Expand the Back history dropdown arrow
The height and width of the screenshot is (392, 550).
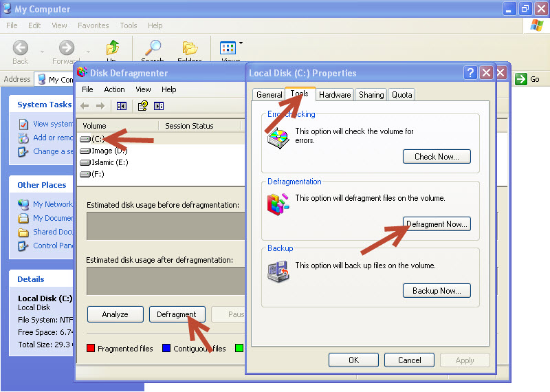point(42,52)
